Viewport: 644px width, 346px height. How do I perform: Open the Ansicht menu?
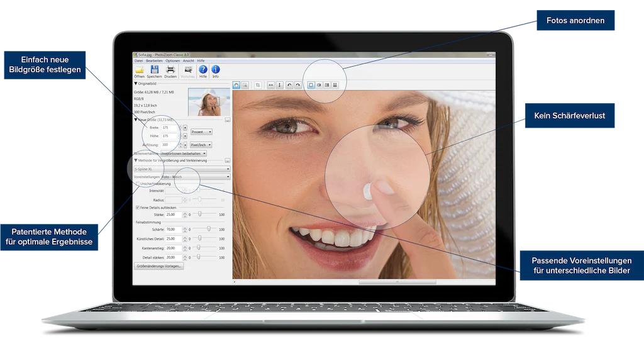pyautogui.click(x=189, y=61)
